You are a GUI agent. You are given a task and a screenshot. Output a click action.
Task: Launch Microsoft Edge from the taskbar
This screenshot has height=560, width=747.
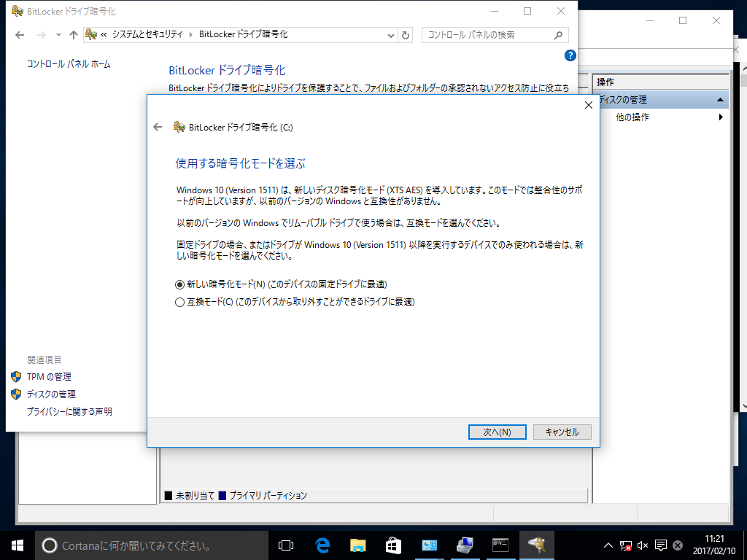point(322,545)
